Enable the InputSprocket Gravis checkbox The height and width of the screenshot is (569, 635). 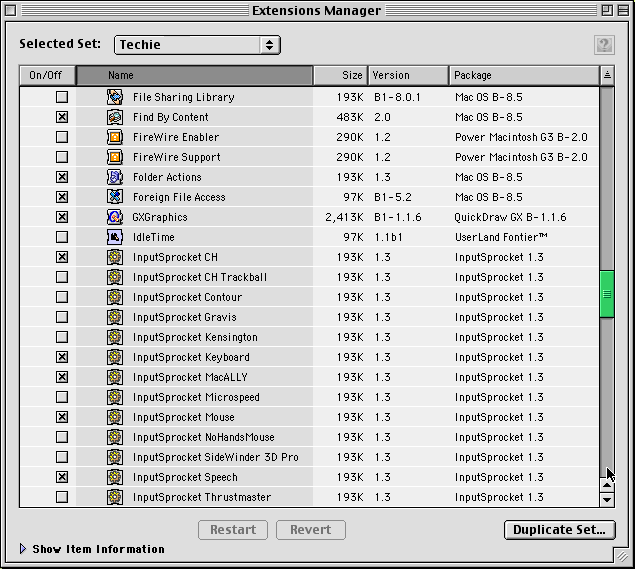point(62,317)
